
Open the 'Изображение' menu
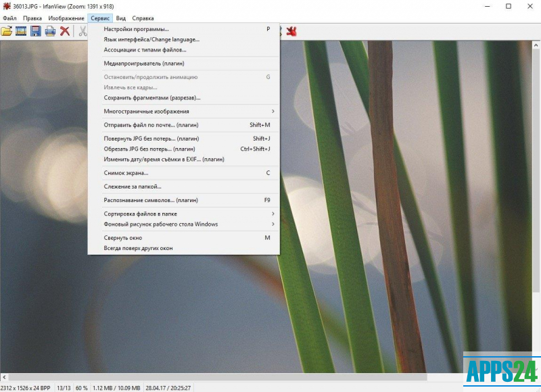tap(66, 18)
